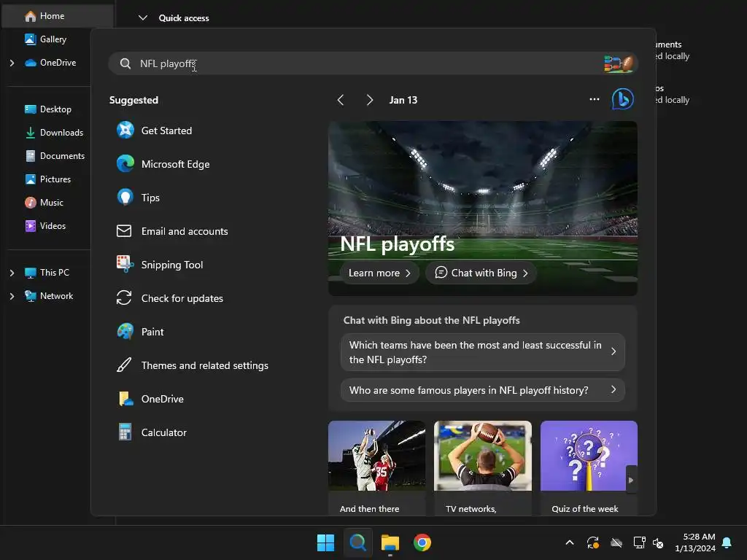
Task: Select Home in File Explorer sidebar
Action: [x=58, y=16]
